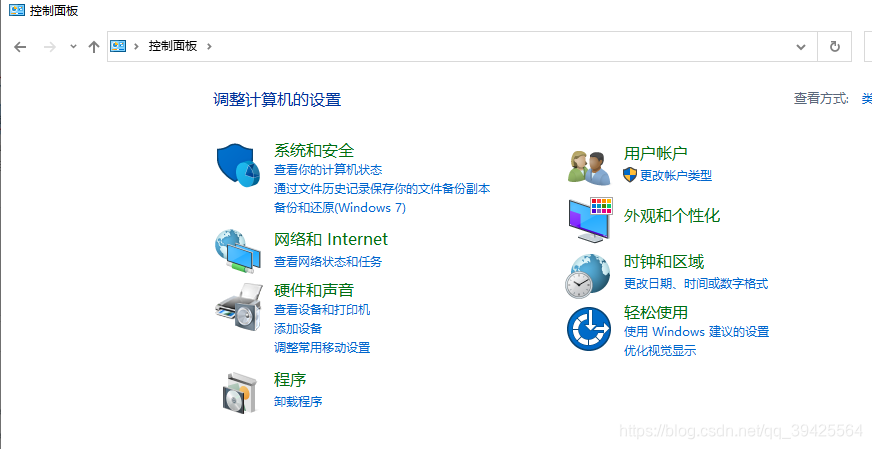Refresh the Control Panel view
872x449 pixels.
834,47
